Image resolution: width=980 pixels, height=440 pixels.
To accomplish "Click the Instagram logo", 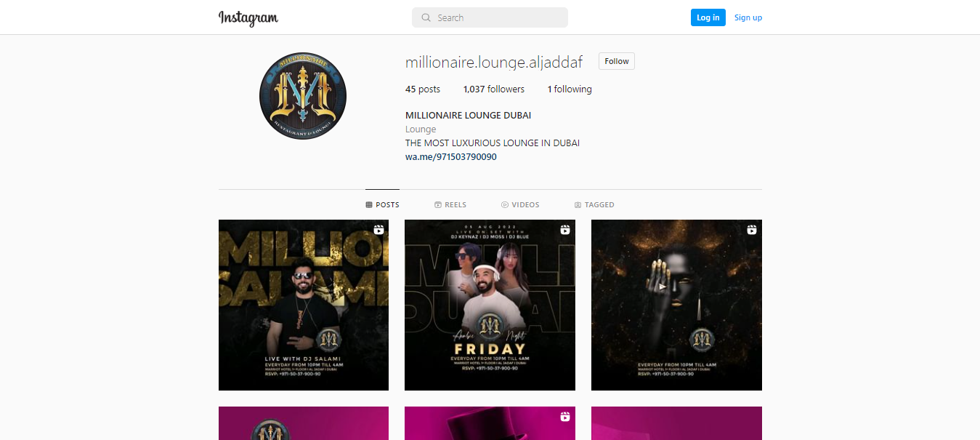I will 248,18.
